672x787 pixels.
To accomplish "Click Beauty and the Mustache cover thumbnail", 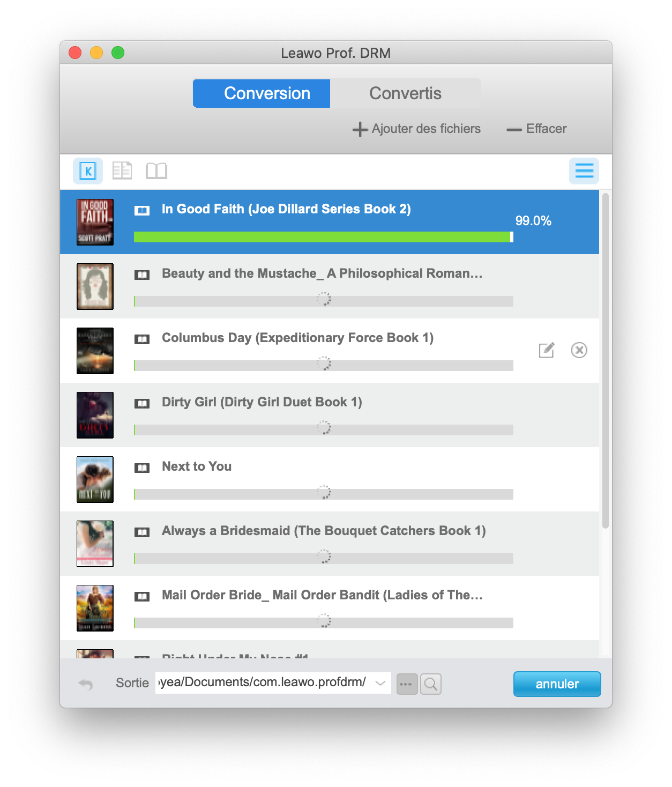I will [95, 286].
